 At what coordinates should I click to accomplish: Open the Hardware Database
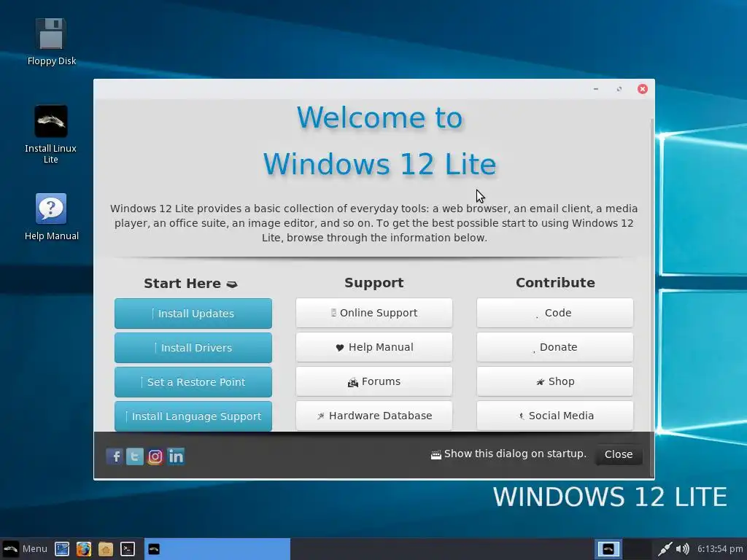(x=374, y=416)
